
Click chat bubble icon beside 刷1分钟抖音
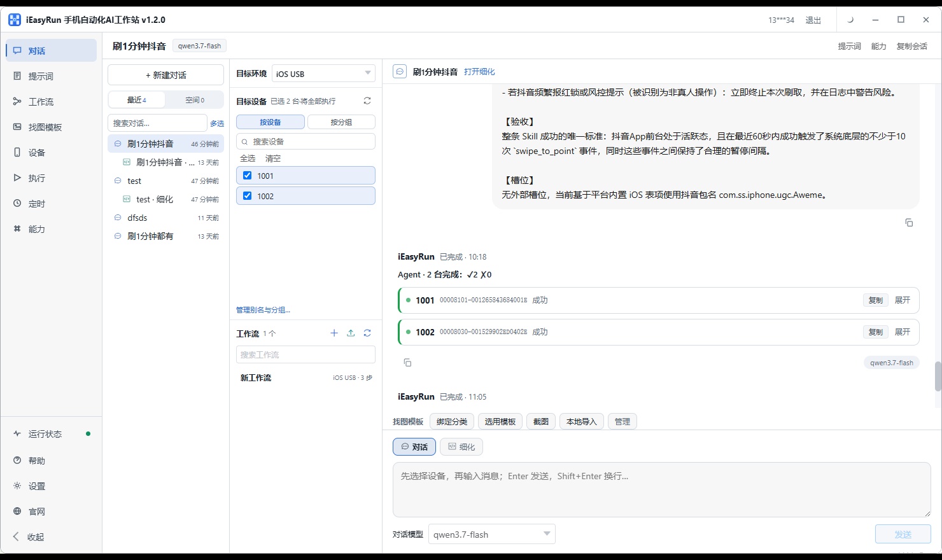click(400, 72)
